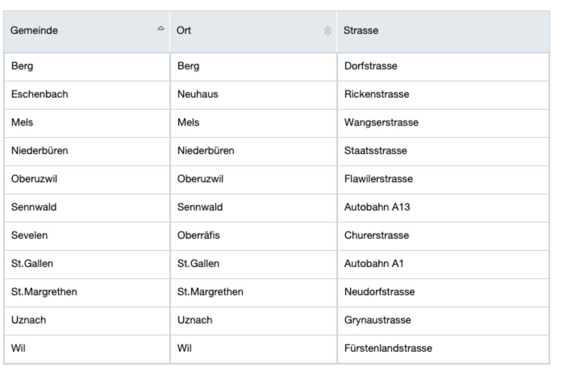The height and width of the screenshot is (392, 588).
Task: Click the Ort column sort icon
Action: click(x=328, y=31)
